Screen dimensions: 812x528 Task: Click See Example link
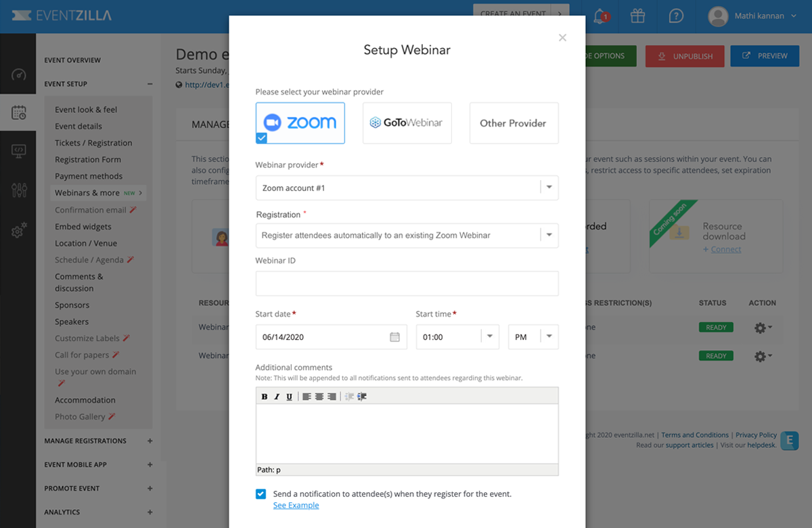point(296,505)
